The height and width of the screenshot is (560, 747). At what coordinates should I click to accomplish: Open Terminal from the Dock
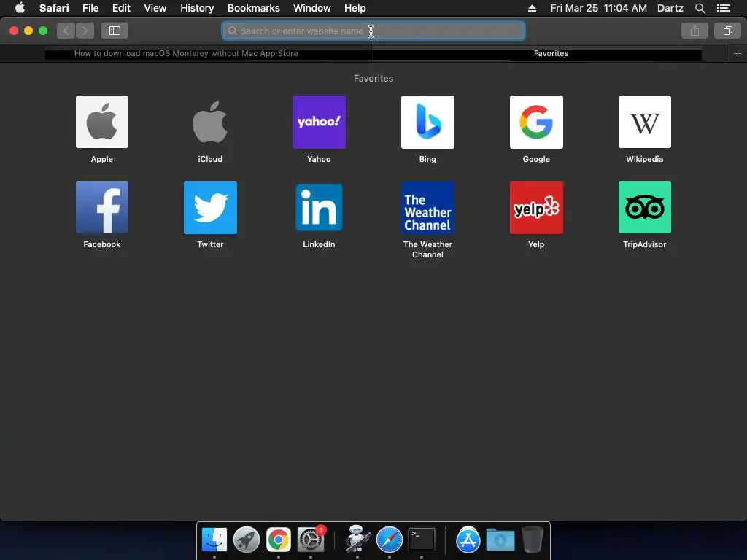pos(422,540)
